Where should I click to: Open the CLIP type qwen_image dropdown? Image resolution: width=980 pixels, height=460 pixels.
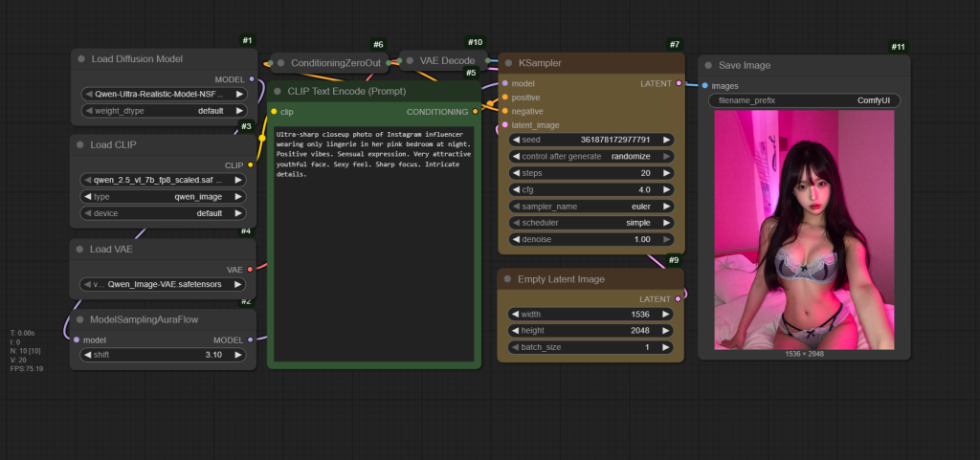[x=162, y=196]
